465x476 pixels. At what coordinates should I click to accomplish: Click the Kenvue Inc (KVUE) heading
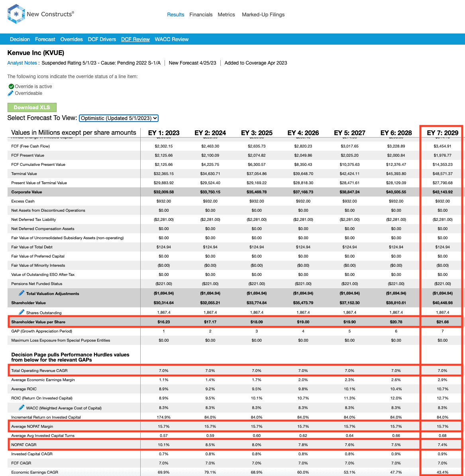[x=36, y=53]
